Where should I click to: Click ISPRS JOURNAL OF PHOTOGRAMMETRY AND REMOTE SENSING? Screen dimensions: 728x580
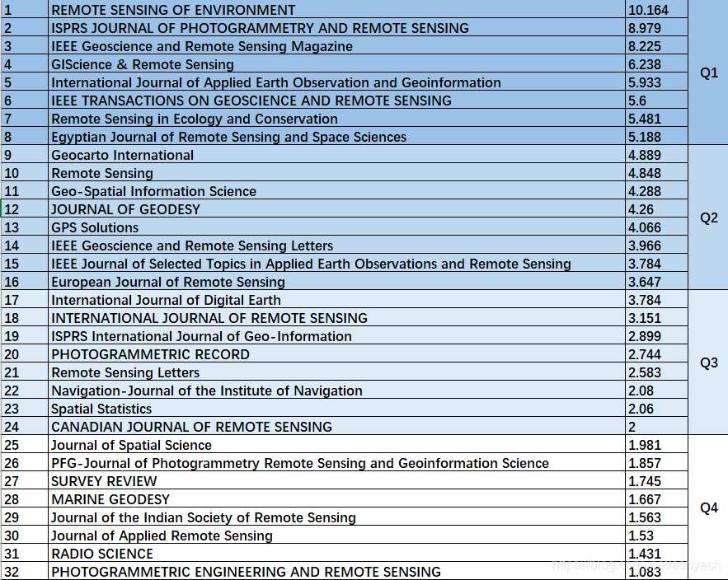336,28
